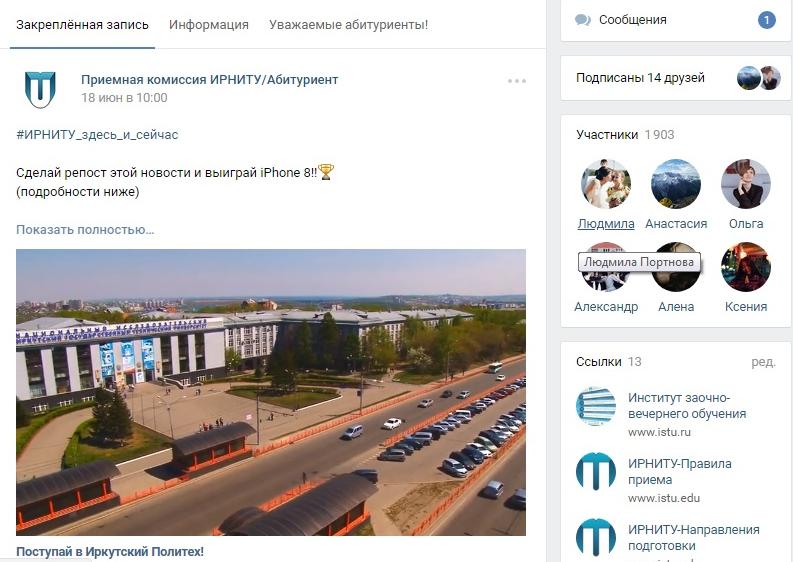
Task: Play the university aerial video thumbnail
Action: tap(271, 392)
